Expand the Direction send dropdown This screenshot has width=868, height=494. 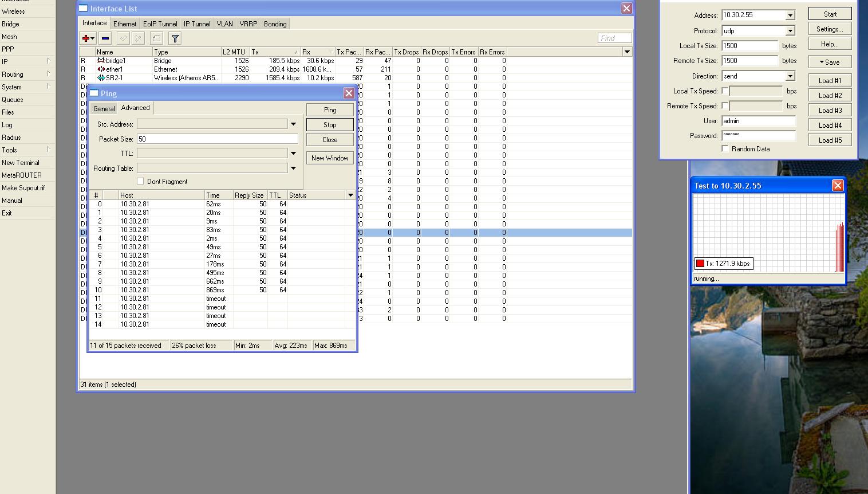(x=790, y=76)
